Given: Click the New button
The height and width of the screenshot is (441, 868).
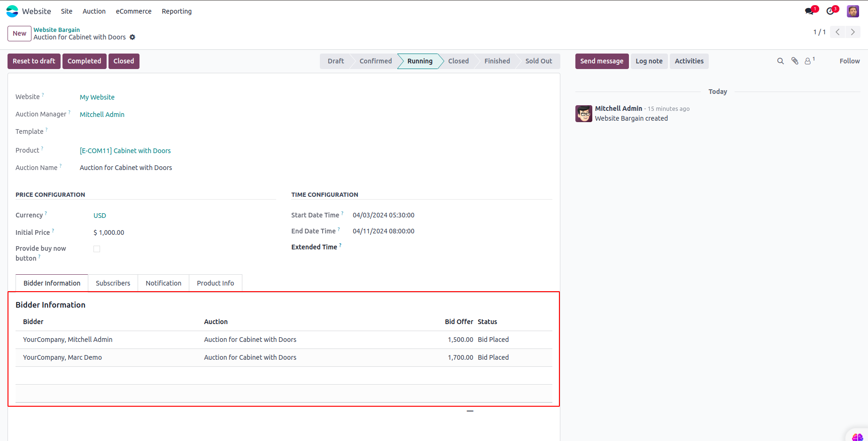Looking at the screenshot, I should pos(20,33).
